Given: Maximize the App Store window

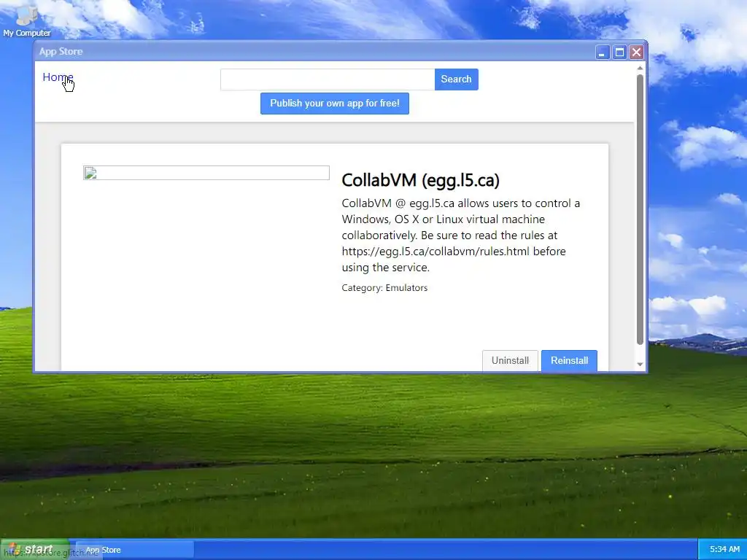Looking at the screenshot, I should tap(619, 52).
